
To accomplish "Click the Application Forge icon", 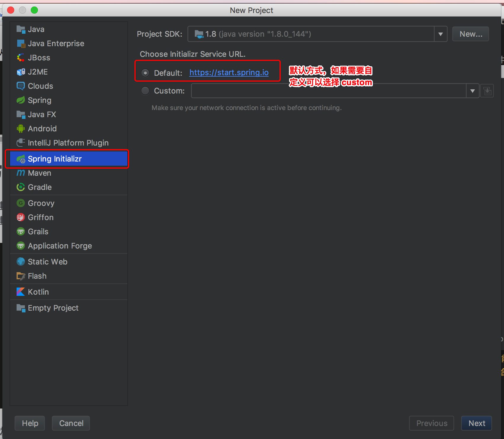I will (21, 246).
